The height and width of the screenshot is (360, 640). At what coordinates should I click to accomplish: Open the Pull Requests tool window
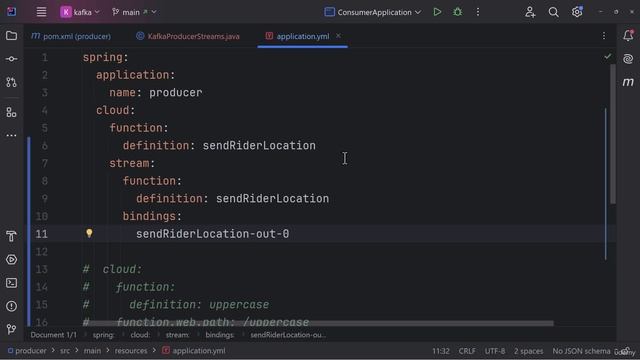point(11,82)
